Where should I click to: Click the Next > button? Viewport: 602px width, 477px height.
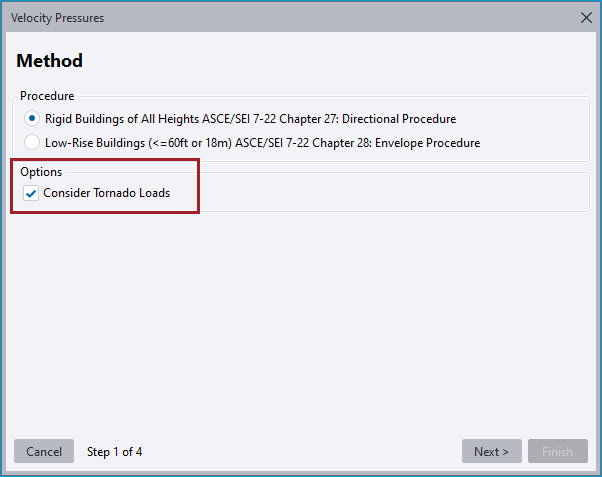(x=491, y=451)
